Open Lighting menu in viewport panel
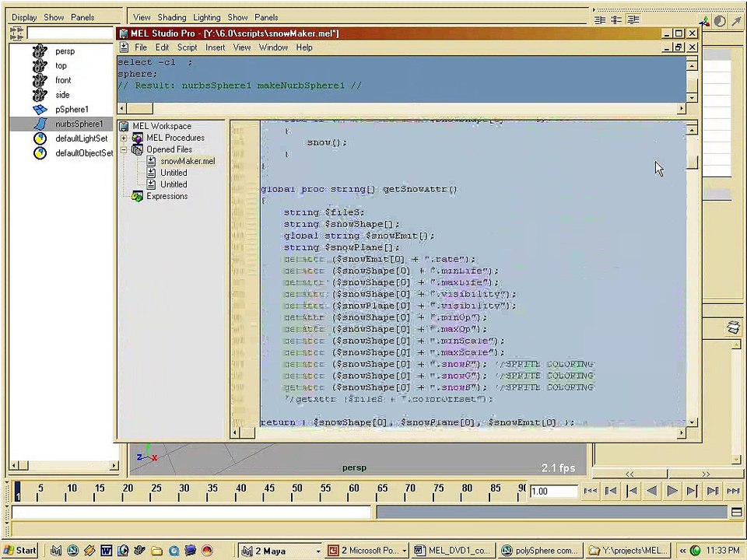 coord(207,17)
